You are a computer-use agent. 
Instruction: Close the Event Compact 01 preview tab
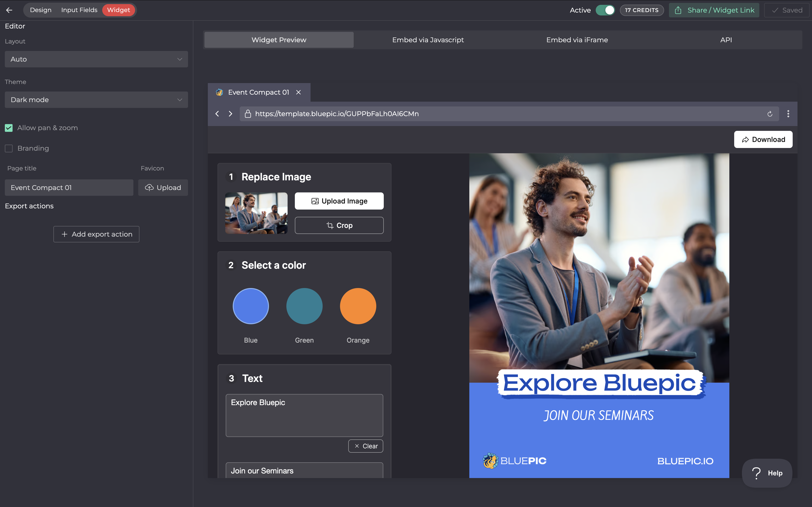point(298,92)
